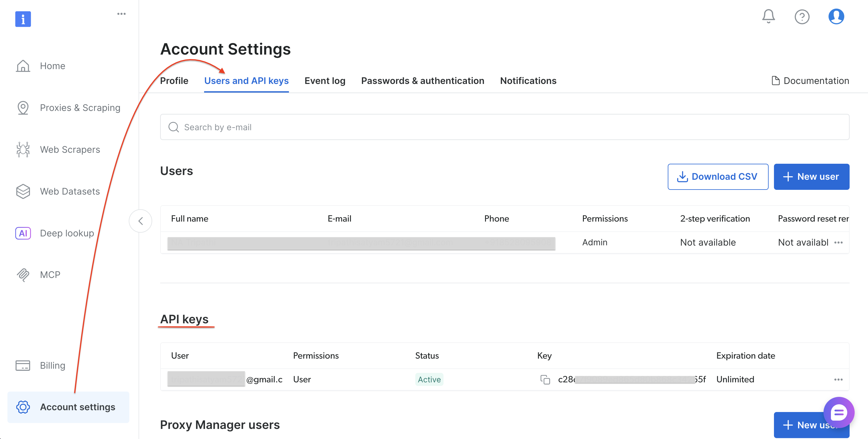Open options menu for the Admin user row
The height and width of the screenshot is (439, 868).
point(839,242)
